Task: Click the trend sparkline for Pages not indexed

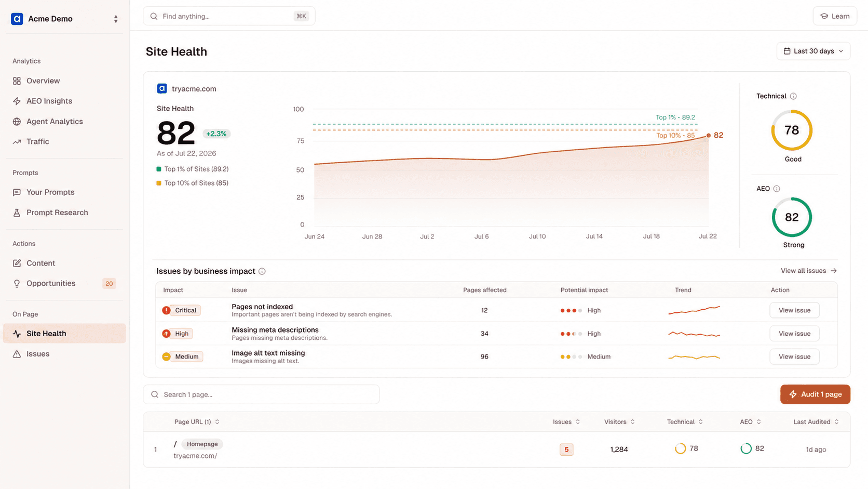Action: tap(694, 310)
